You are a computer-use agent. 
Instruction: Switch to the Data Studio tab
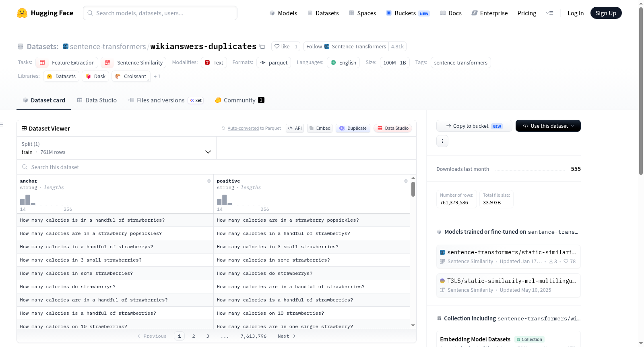point(97,100)
